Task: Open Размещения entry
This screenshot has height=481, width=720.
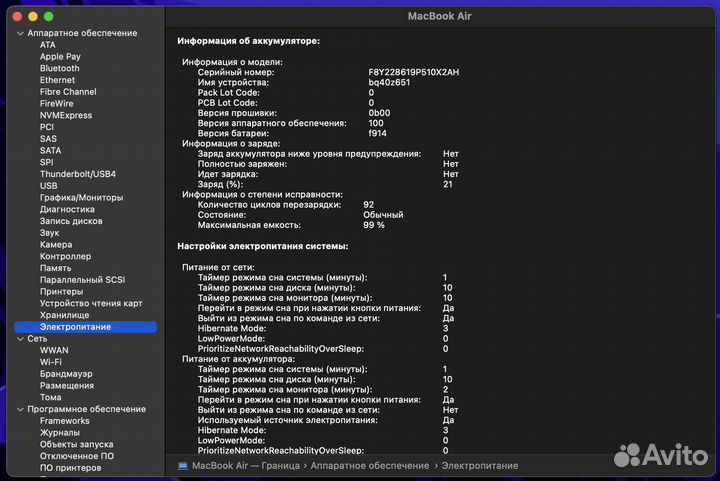Action: pyautogui.click(x=67, y=386)
